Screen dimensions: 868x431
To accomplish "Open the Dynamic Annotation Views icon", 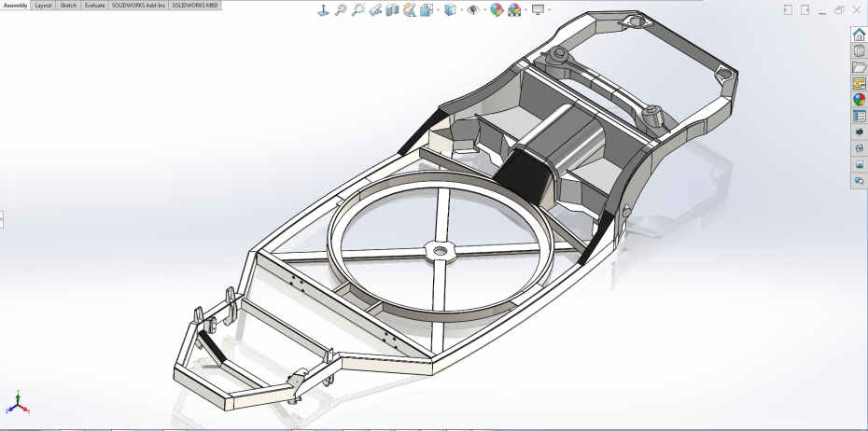I will (x=408, y=10).
